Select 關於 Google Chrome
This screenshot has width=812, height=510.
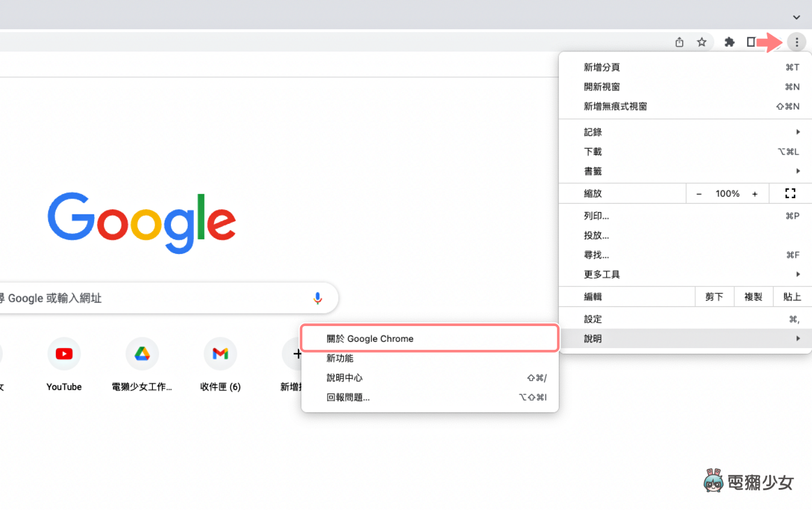[370, 338]
